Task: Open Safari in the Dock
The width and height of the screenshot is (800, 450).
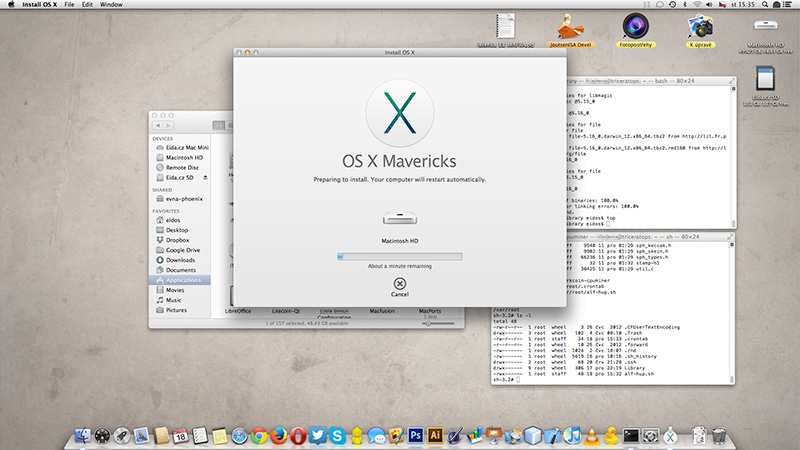Action: (239, 436)
